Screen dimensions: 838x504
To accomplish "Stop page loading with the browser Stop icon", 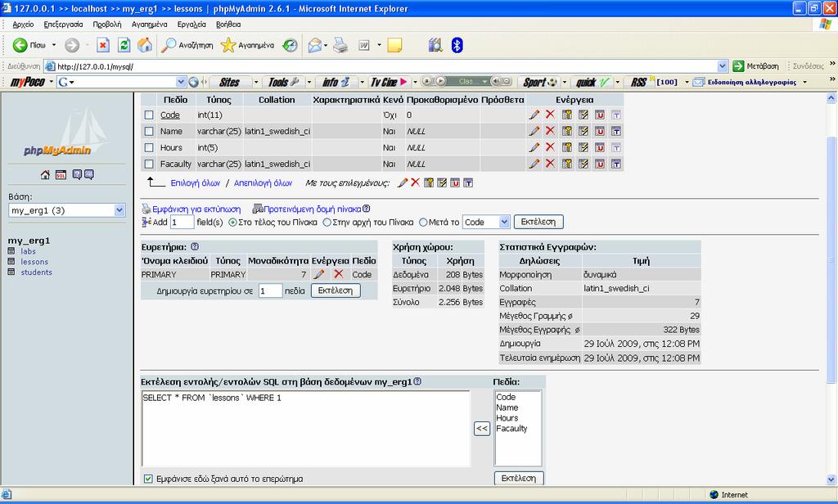I will pyautogui.click(x=103, y=46).
